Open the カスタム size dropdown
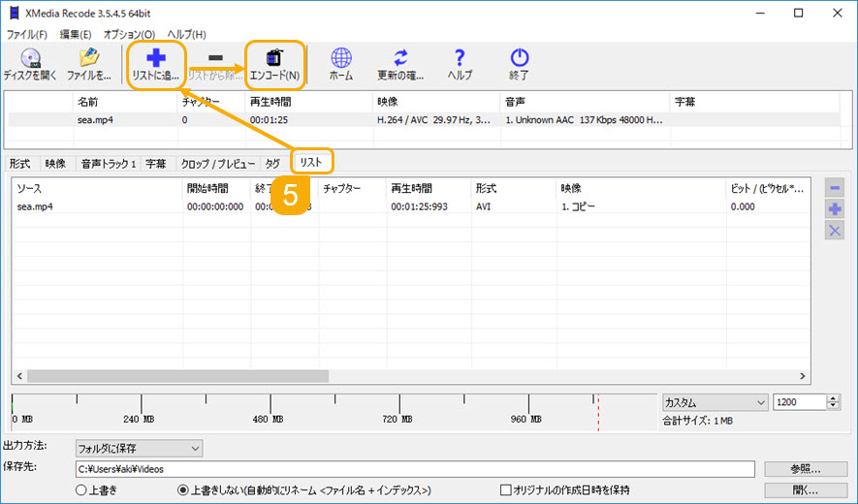 pos(715,402)
